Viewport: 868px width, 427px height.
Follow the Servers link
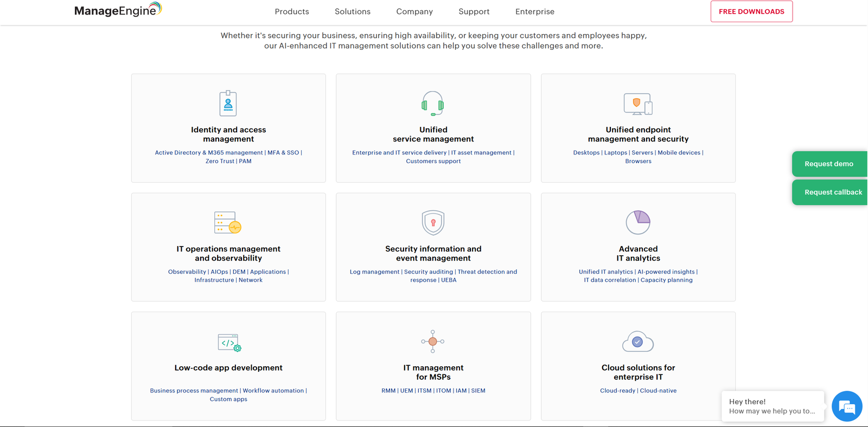pos(642,153)
